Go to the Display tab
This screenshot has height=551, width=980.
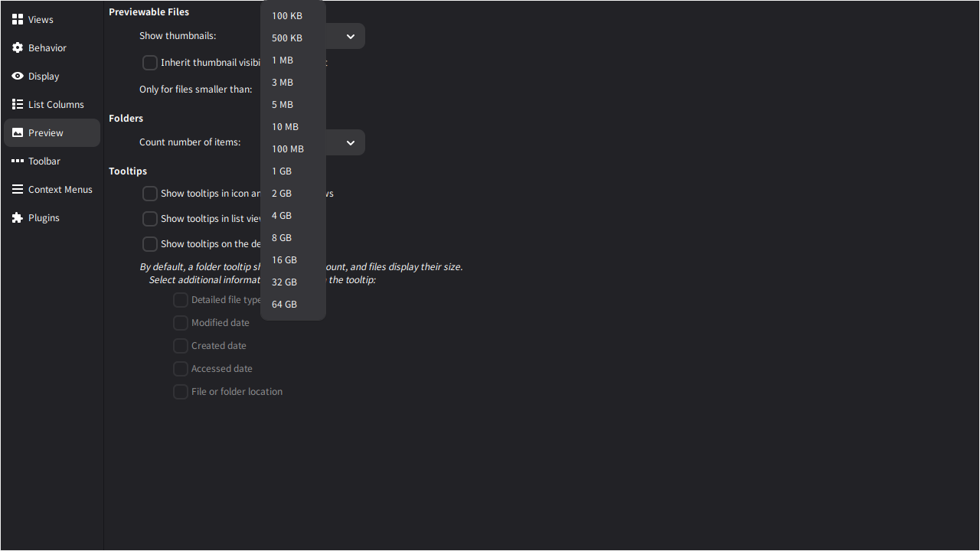52,76
